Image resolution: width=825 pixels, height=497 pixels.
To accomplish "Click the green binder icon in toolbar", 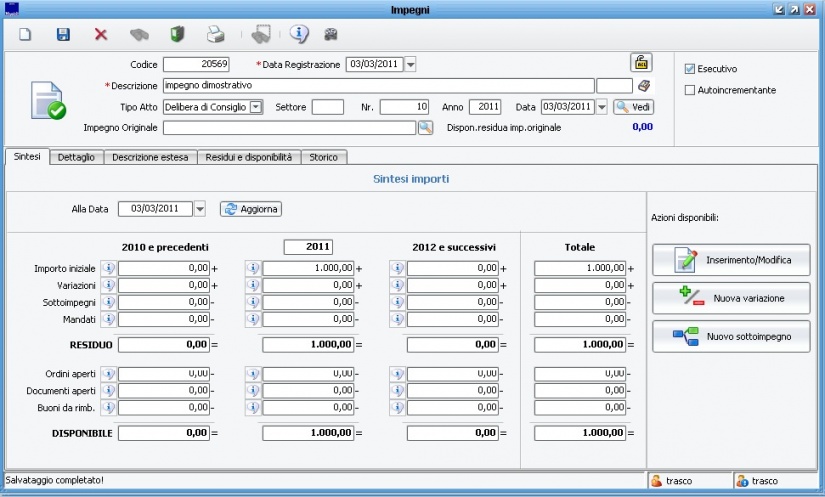I will pyautogui.click(x=177, y=34).
